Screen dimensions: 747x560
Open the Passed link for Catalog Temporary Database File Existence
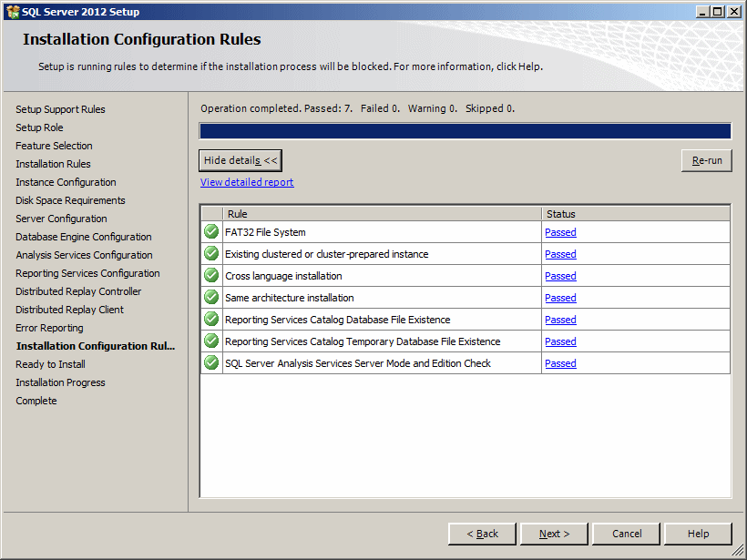[x=560, y=341]
